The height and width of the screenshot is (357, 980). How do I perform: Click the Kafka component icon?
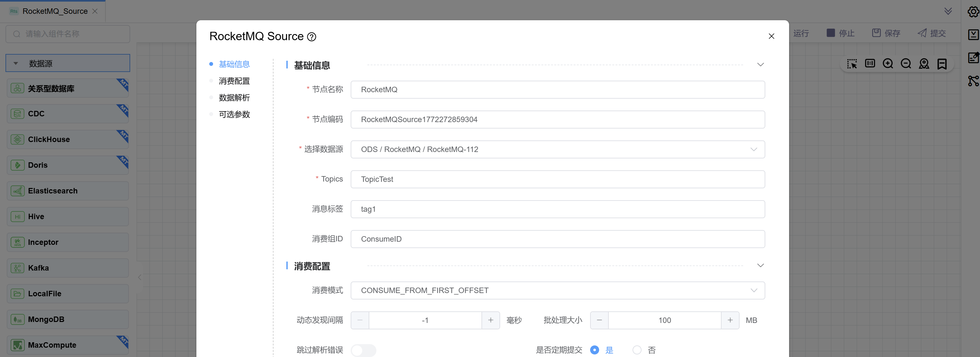click(17, 268)
